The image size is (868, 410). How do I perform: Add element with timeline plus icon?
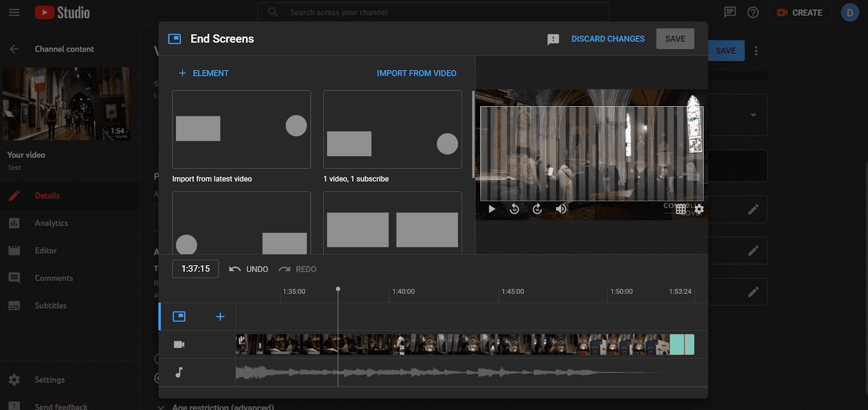pos(220,316)
